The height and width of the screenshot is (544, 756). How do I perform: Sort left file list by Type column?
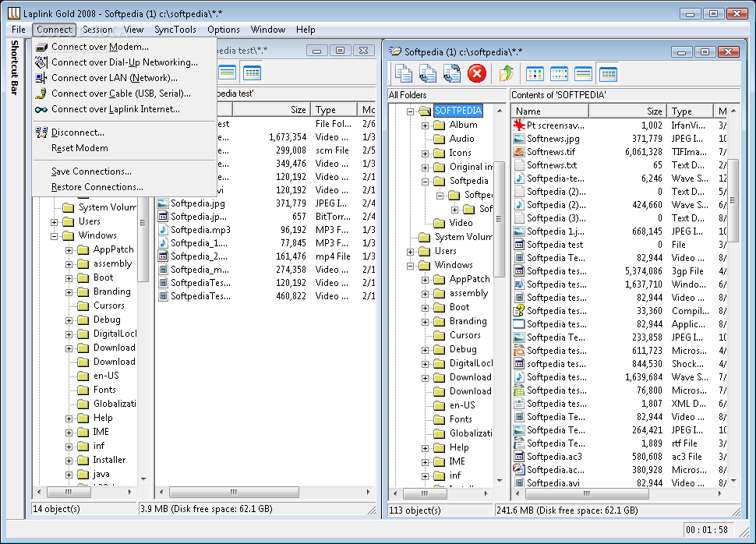click(x=334, y=109)
